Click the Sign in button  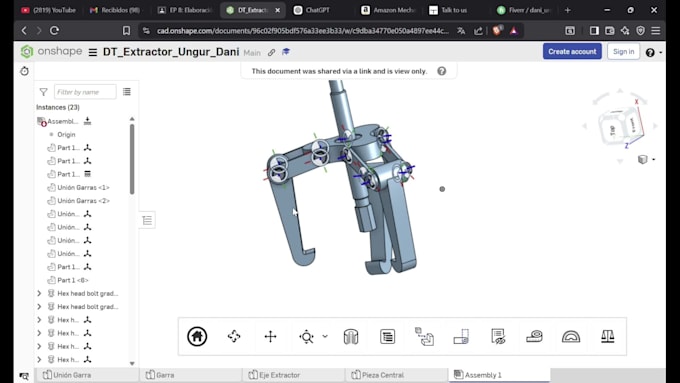pos(623,52)
